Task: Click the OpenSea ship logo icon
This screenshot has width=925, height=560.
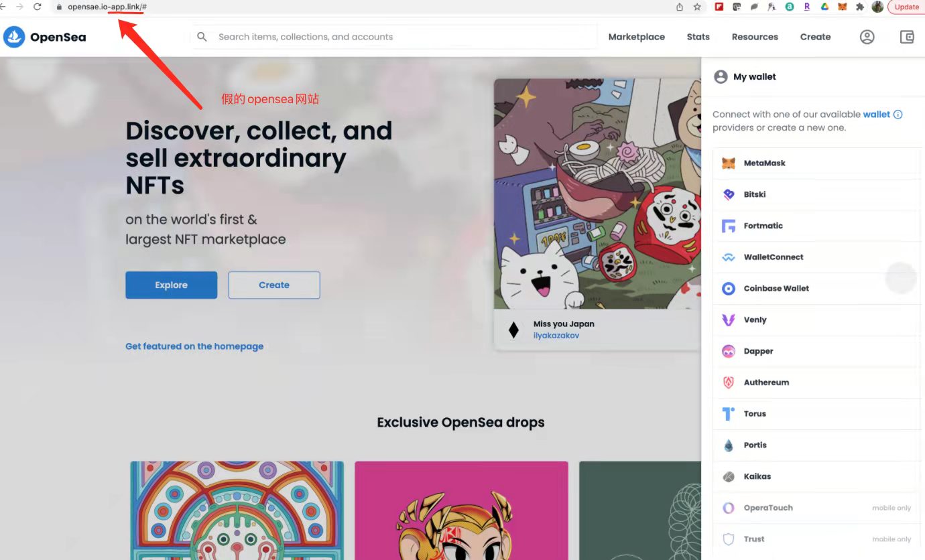Action: pyautogui.click(x=14, y=37)
